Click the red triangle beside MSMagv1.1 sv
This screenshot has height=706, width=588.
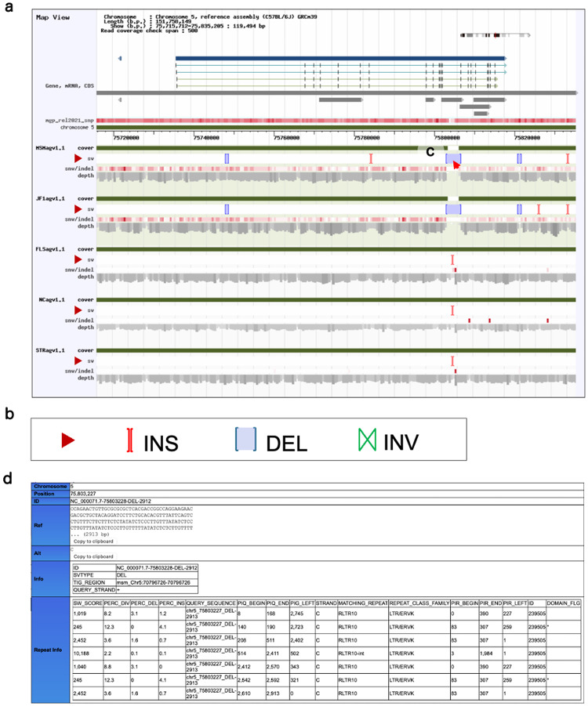[x=78, y=158]
